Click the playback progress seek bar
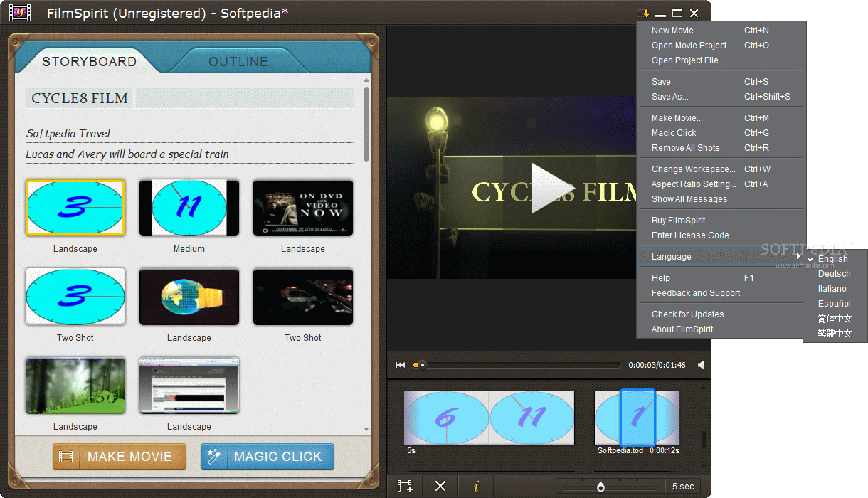Viewport: 868px width, 498px height. coord(517,365)
